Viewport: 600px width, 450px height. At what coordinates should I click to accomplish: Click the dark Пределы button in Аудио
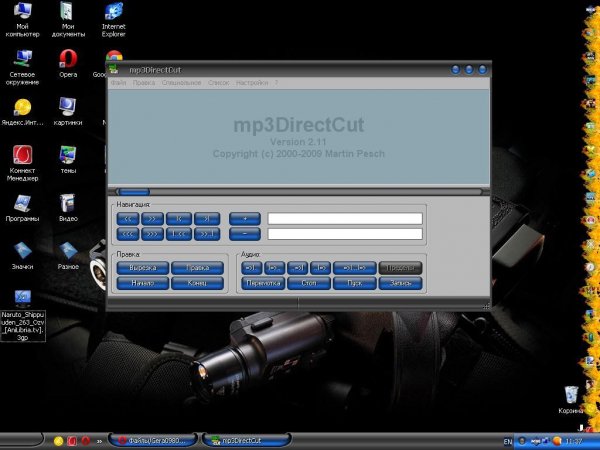pyautogui.click(x=400, y=268)
